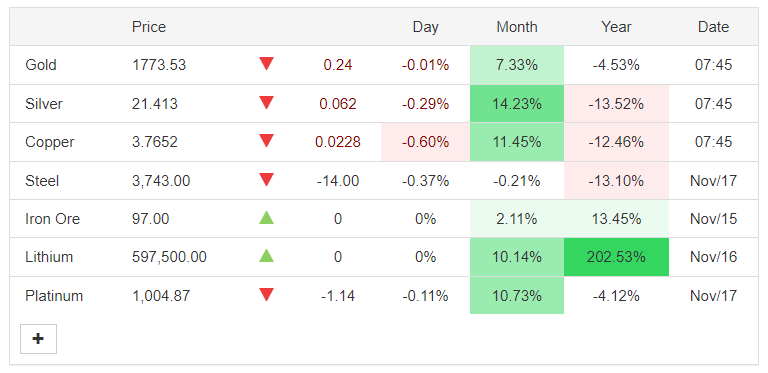Viewport: 768px width, 373px height.
Task: Click the red down arrow for Copper
Action: (266, 140)
